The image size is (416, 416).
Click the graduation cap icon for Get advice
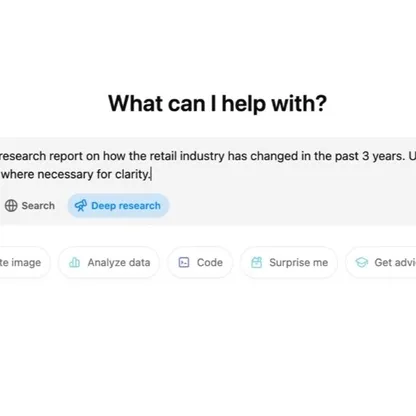[x=362, y=263]
